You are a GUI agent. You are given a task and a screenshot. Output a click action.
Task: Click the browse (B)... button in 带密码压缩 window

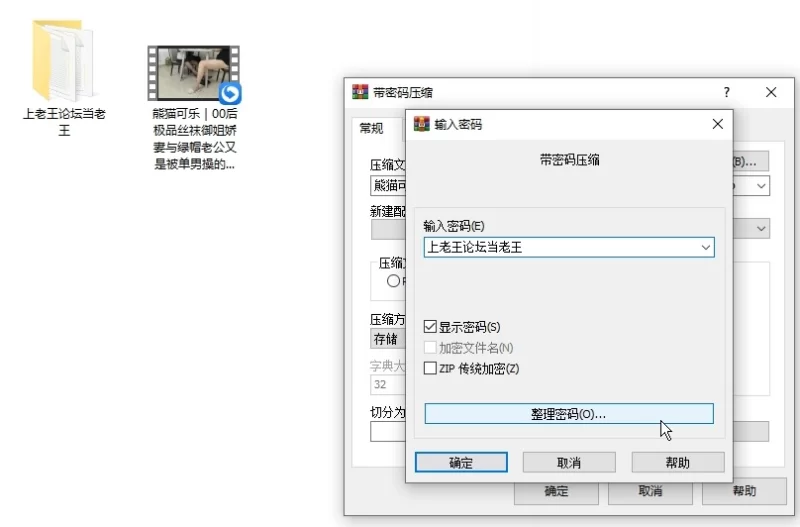[x=750, y=162]
